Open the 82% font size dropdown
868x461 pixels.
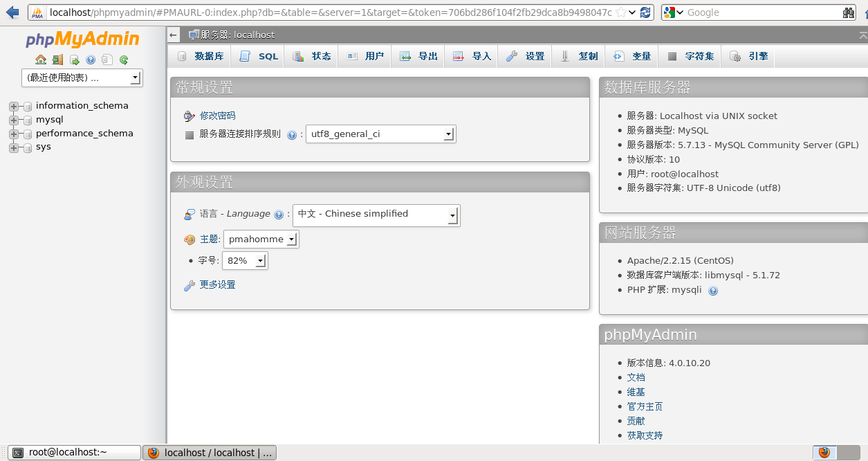tap(245, 261)
